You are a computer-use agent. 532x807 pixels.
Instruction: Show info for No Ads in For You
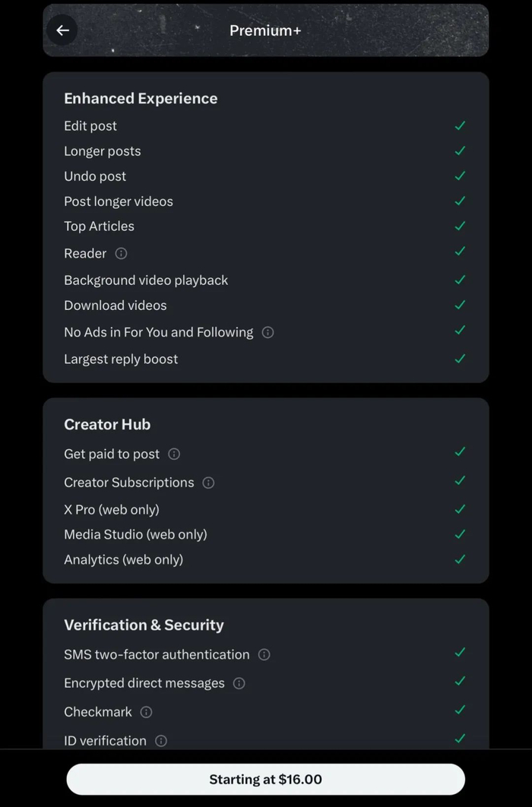[x=268, y=332]
